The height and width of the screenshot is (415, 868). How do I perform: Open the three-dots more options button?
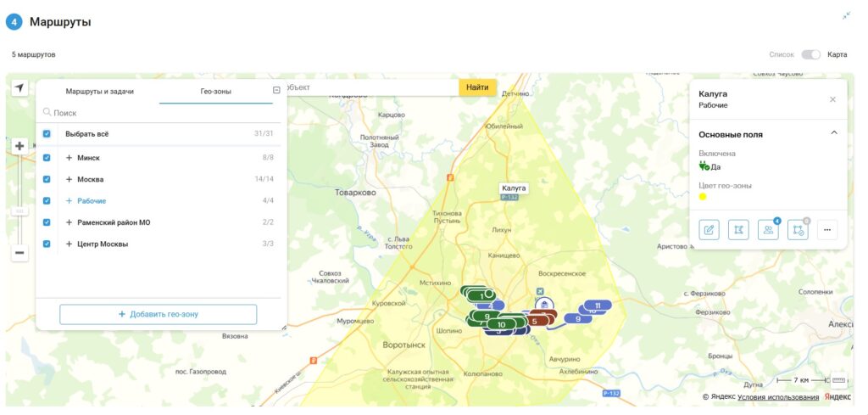pos(827,229)
